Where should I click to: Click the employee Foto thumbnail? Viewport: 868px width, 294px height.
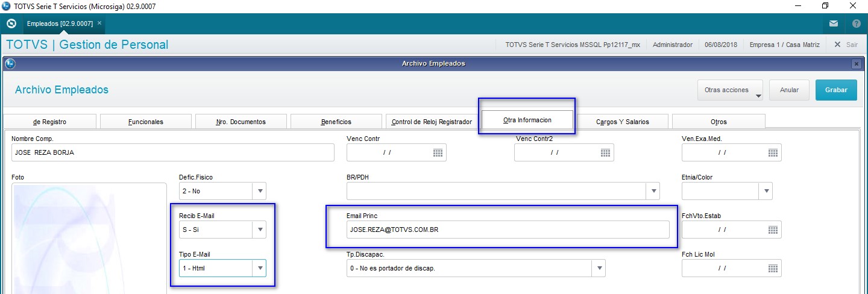click(89, 239)
